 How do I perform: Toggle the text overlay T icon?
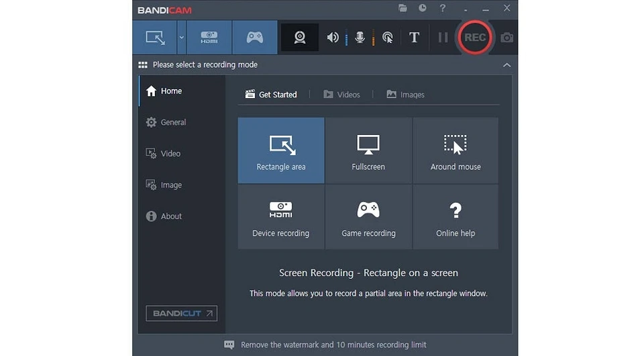point(414,38)
